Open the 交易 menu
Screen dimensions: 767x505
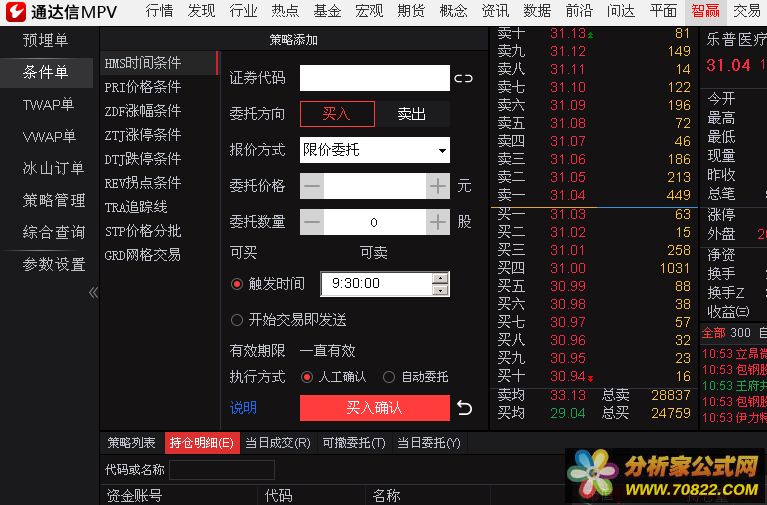747,11
